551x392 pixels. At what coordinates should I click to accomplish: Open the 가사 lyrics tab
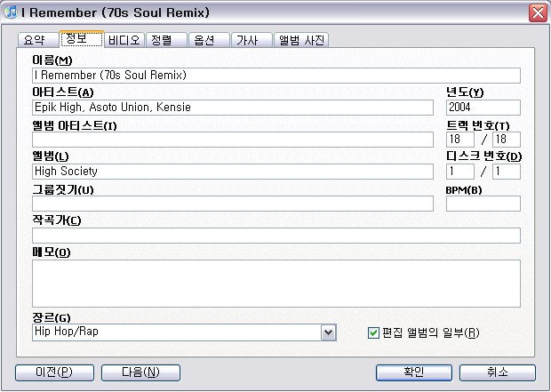252,40
